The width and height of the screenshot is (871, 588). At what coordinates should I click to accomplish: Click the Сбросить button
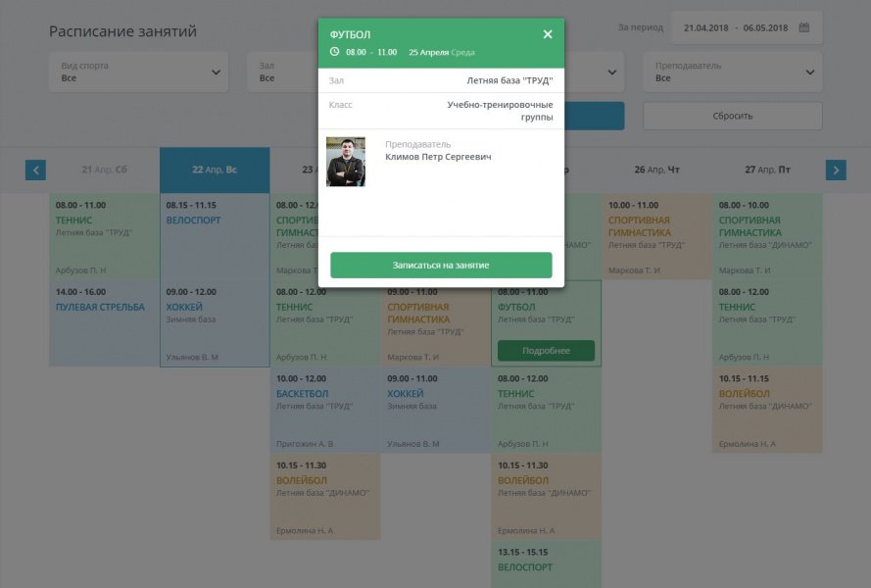pos(732,116)
